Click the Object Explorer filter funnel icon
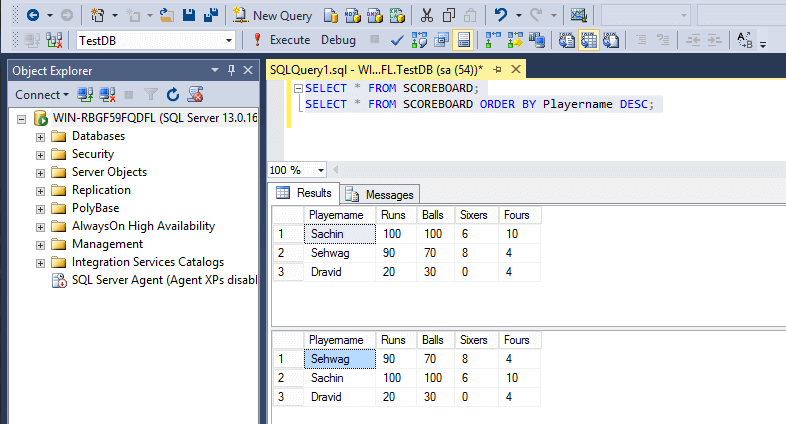 (152, 94)
